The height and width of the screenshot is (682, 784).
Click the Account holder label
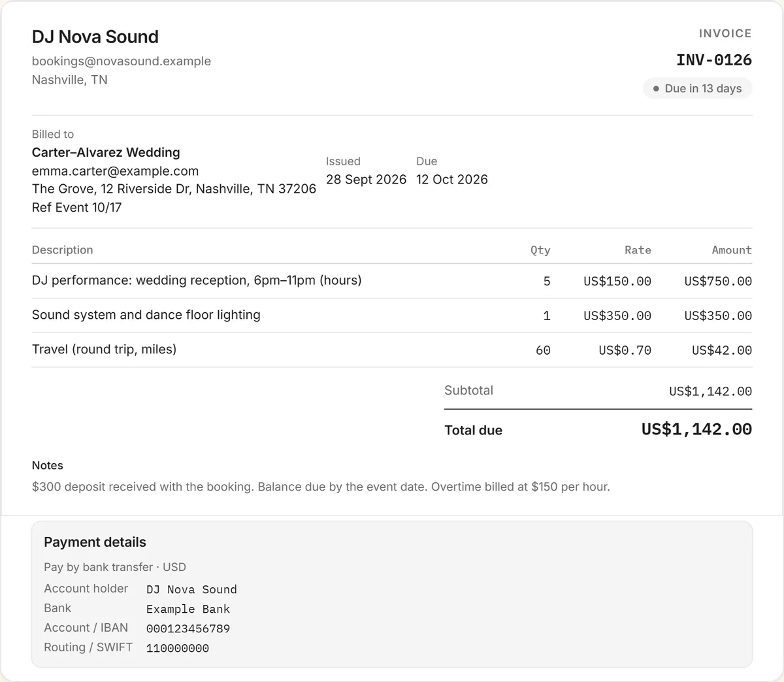tap(86, 589)
